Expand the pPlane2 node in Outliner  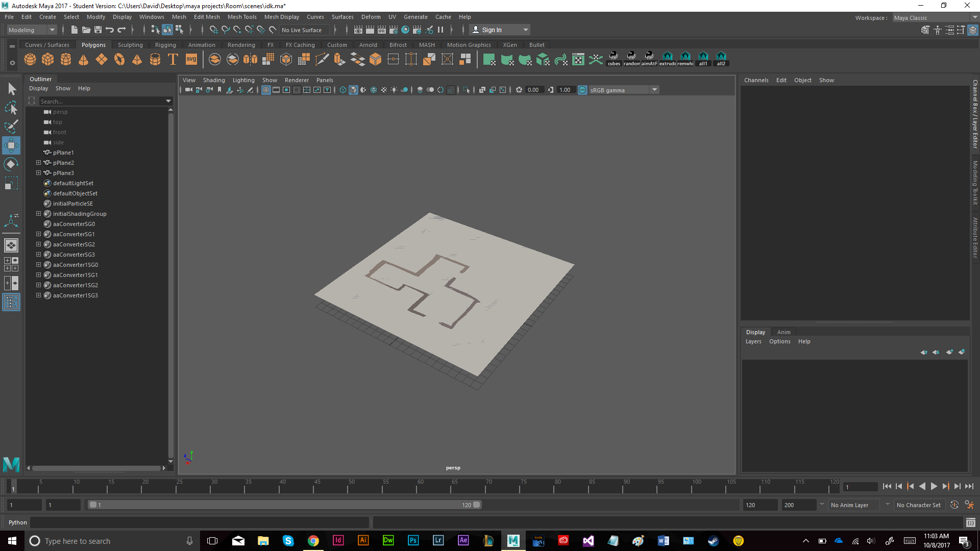38,163
